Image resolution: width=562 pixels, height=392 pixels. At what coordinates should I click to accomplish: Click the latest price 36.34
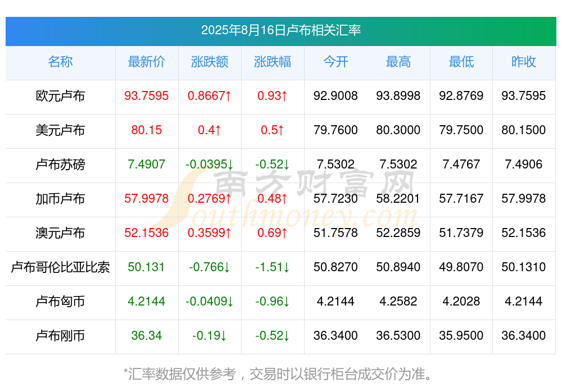pyautogui.click(x=147, y=335)
